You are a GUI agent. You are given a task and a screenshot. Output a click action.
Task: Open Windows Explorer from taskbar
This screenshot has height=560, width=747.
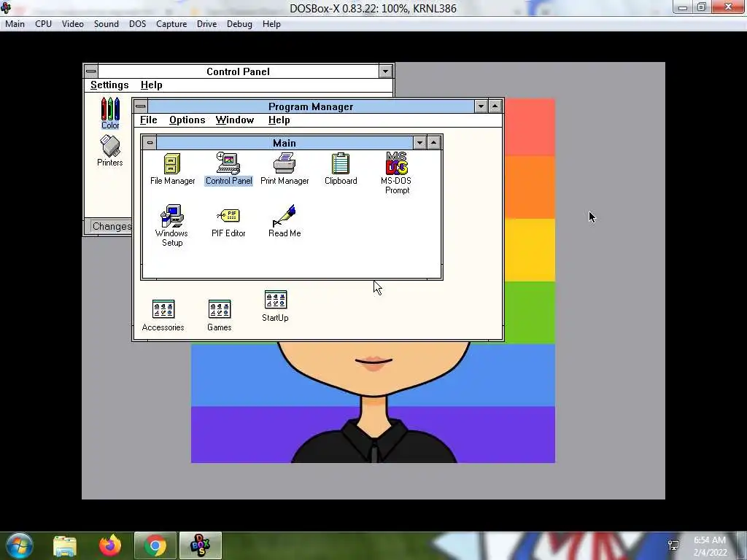(x=65, y=545)
